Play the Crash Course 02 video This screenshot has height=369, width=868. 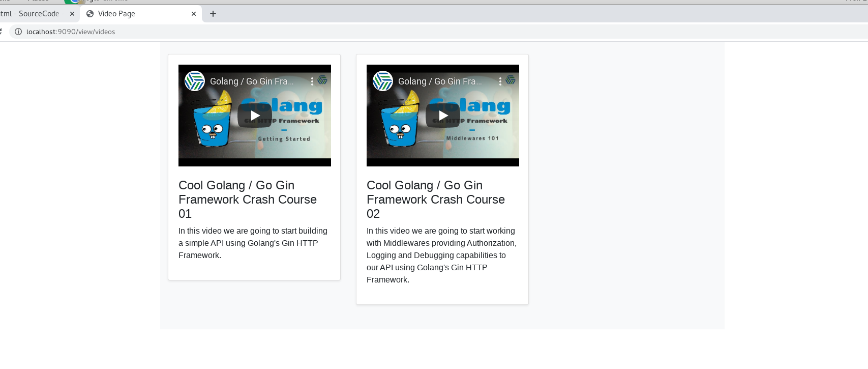tap(443, 116)
